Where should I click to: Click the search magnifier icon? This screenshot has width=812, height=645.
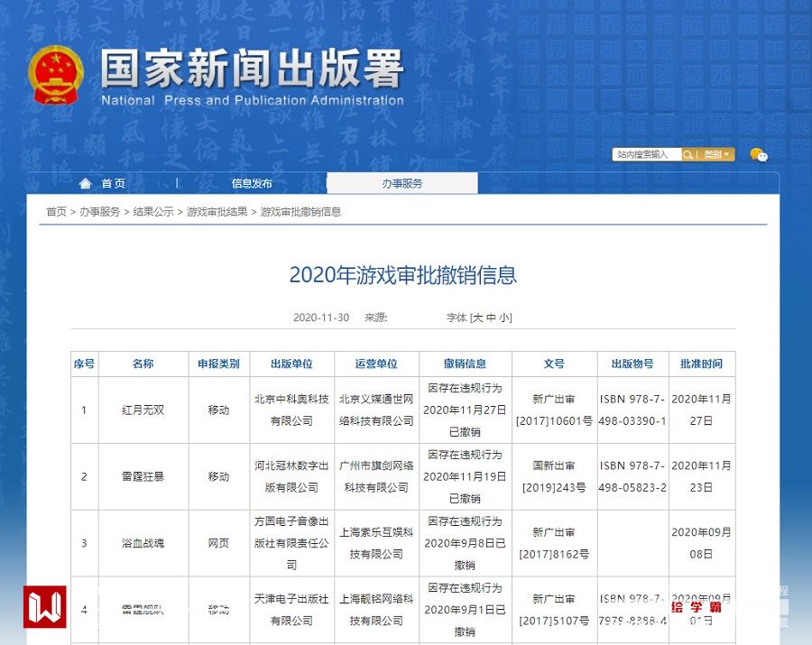click(687, 154)
